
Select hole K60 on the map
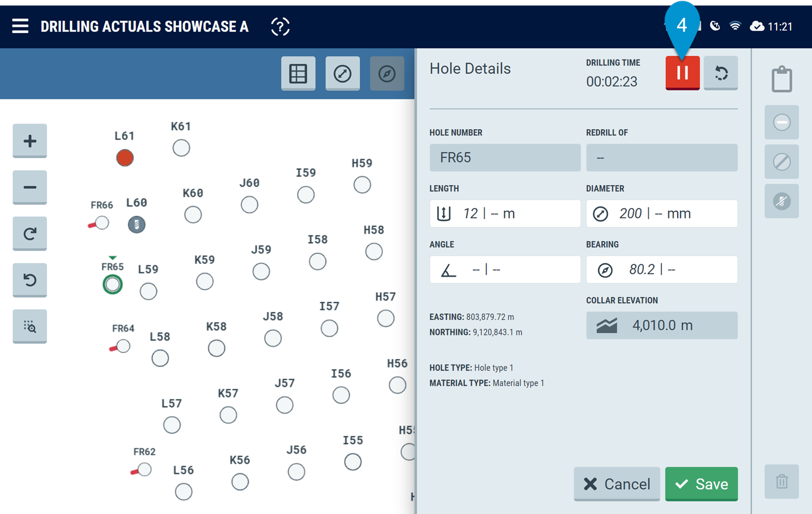pyautogui.click(x=193, y=214)
